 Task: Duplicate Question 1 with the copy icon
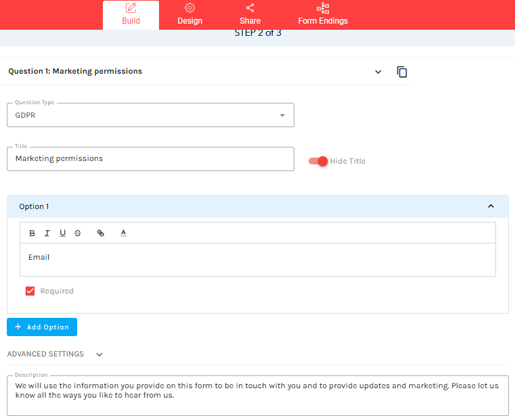click(x=402, y=72)
